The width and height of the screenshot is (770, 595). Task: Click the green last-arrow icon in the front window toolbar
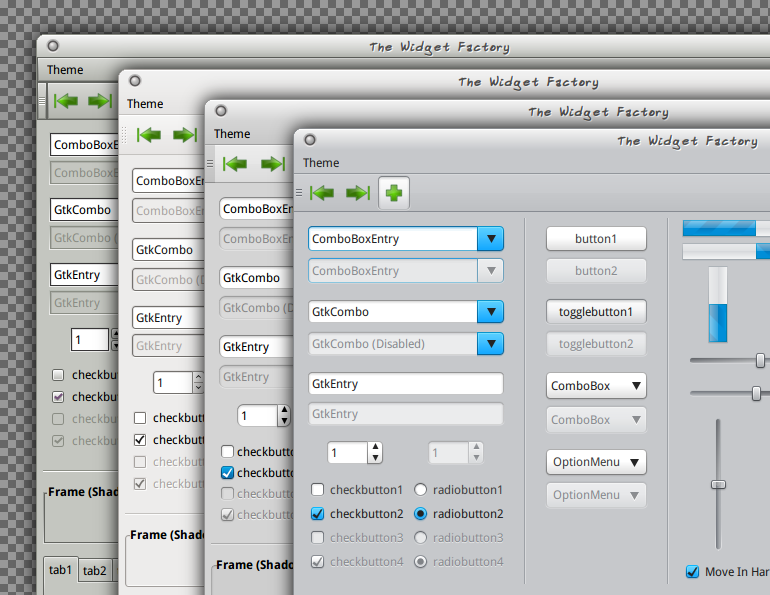point(358,193)
